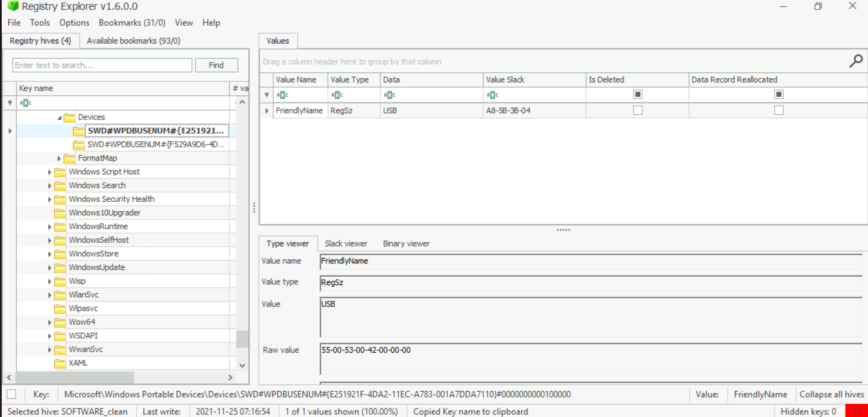Click the A8-5B-3B-04 value slack cell
868x417 pixels.
click(534, 110)
